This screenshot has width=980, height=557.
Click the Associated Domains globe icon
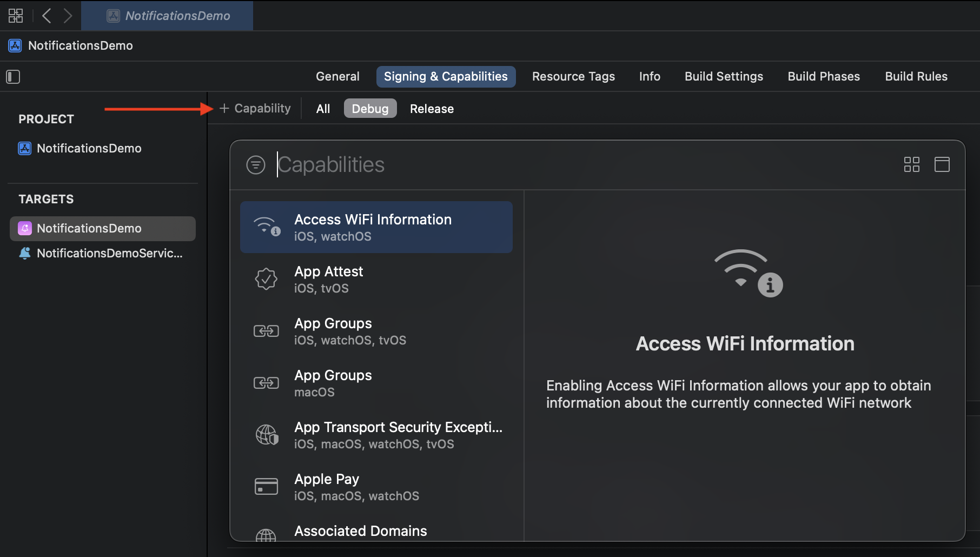click(x=266, y=535)
